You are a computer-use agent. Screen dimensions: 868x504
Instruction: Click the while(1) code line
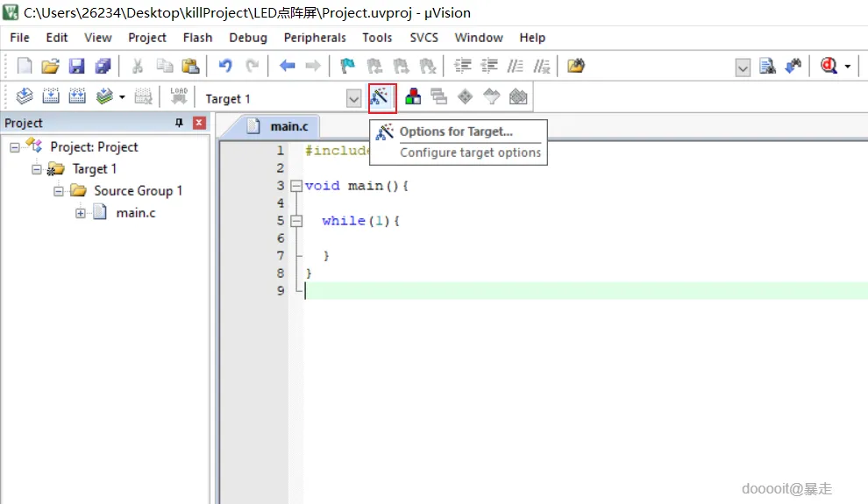(x=360, y=221)
